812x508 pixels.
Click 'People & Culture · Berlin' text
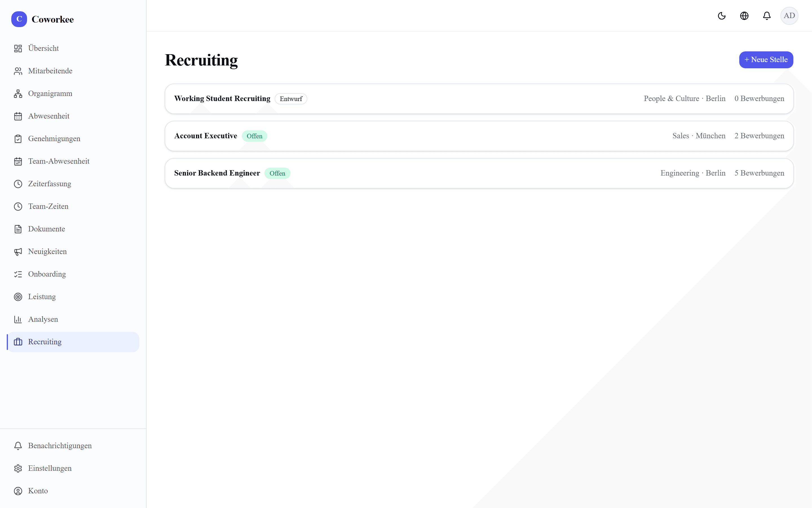[x=685, y=99]
